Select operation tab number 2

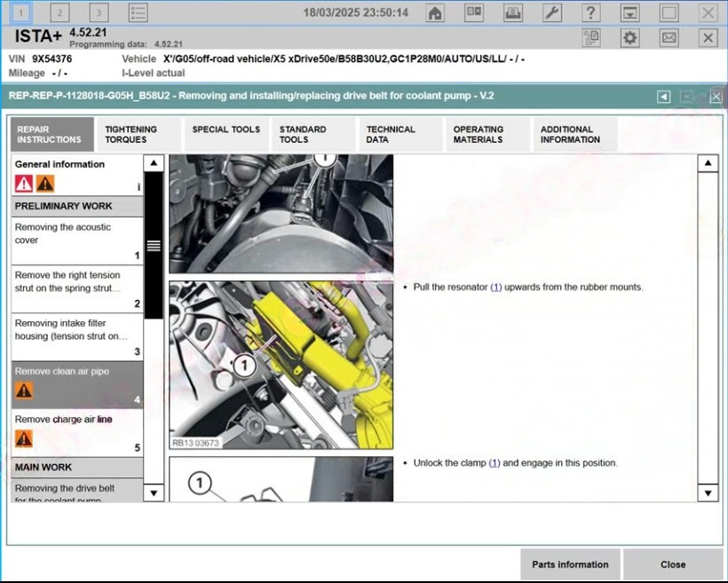click(59, 12)
